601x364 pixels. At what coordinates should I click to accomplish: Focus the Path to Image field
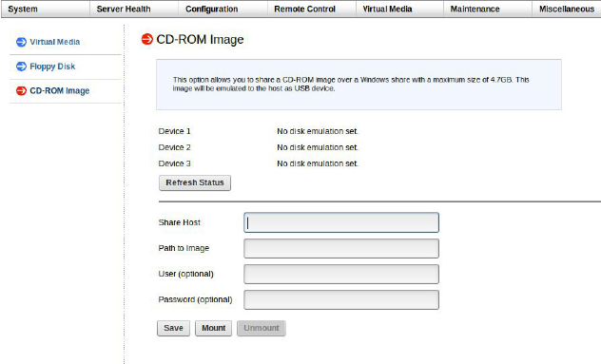(x=341, y=248)
